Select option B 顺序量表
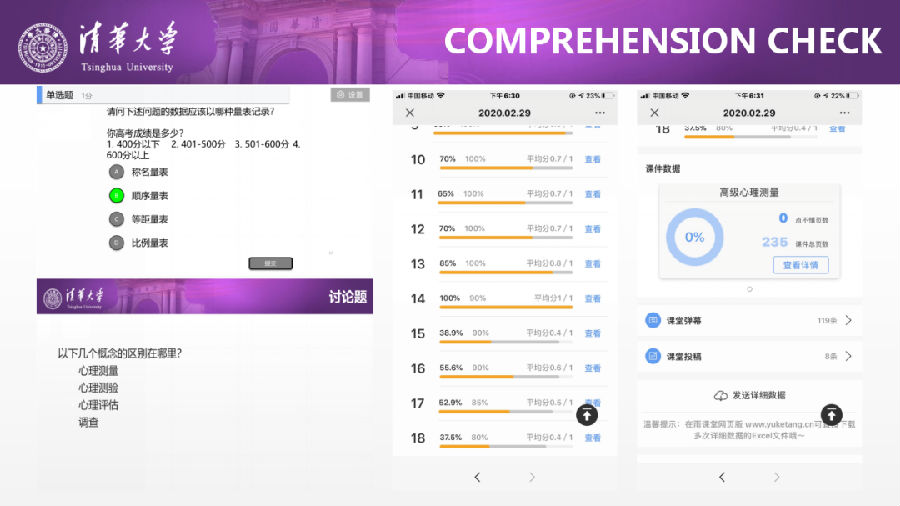The height and width of the screenshot is (506, 900). [117, 196]
